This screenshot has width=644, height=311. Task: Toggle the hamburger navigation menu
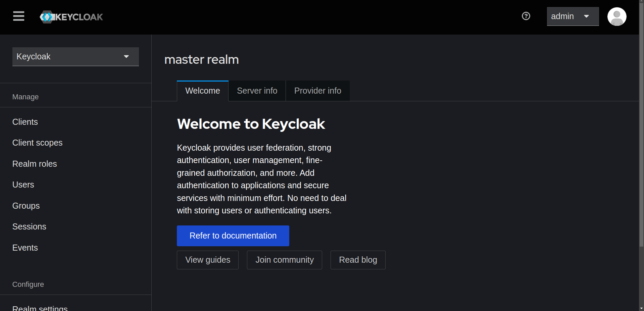(x=19, y=16)
